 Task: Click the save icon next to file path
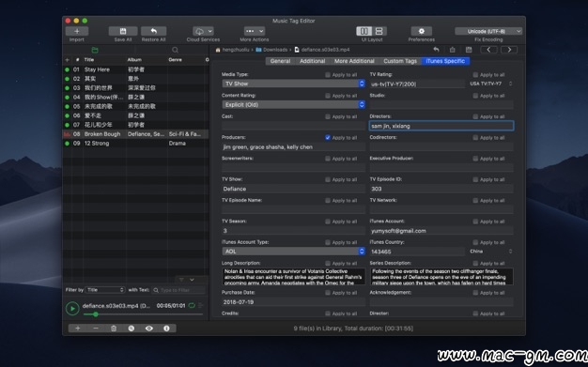click(x=469, y=50)
